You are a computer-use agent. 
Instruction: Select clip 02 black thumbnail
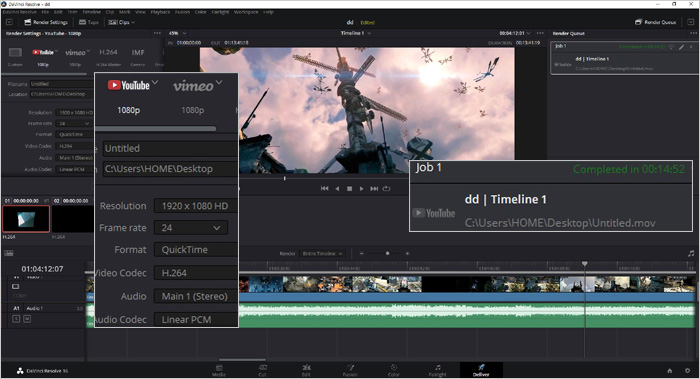pyautogui.click(x=72, y=219)
